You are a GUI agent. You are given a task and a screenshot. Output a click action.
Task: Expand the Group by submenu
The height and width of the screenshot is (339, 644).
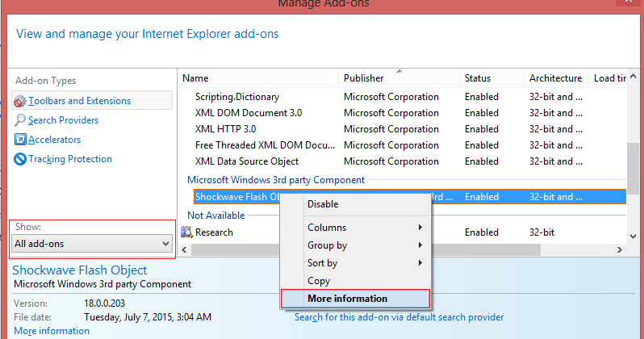click(x=355, y=245)
